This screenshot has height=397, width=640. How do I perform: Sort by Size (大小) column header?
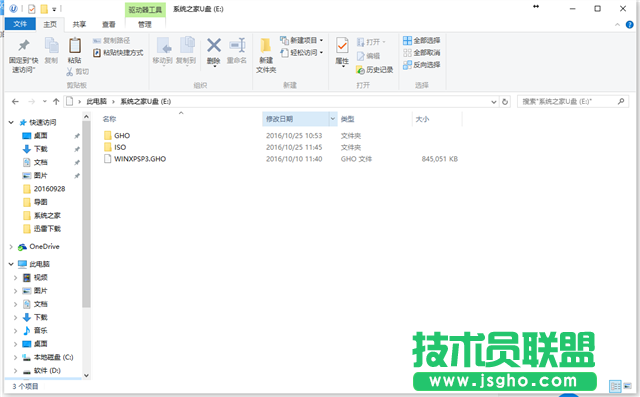[422, 119]
